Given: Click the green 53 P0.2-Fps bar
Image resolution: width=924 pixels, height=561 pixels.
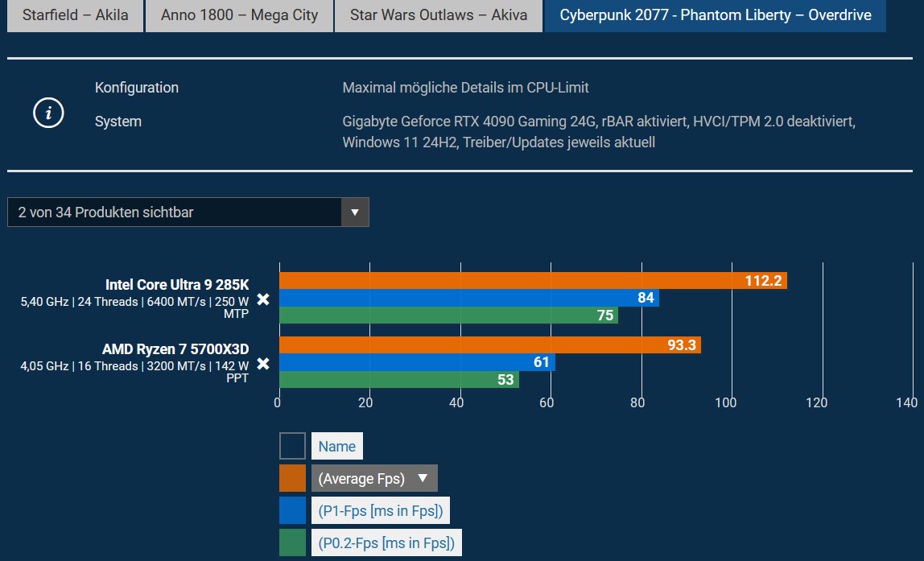Looking at the screenshot, I should point(399,379).
